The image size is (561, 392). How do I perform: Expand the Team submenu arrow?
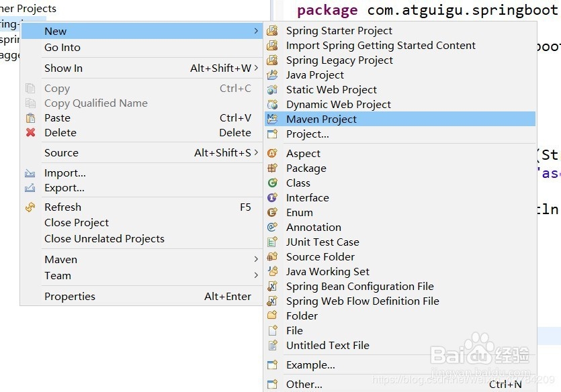(x=256, y=276)
